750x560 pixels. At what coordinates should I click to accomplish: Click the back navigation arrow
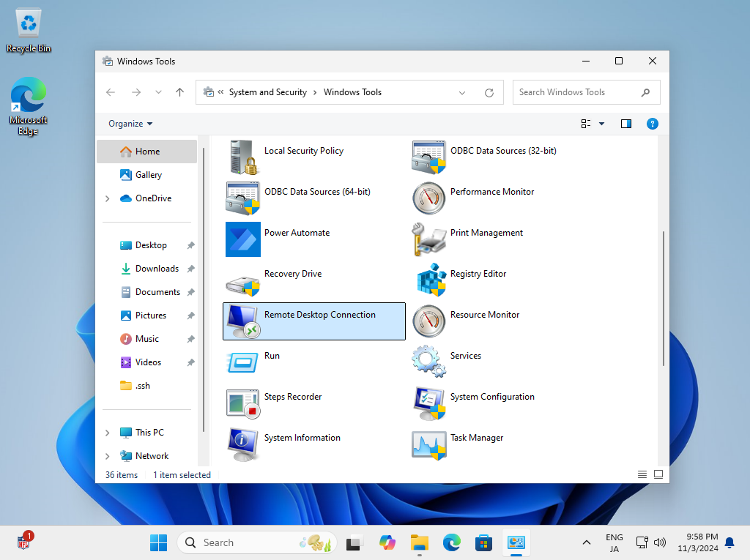click(x=111, y=92)
